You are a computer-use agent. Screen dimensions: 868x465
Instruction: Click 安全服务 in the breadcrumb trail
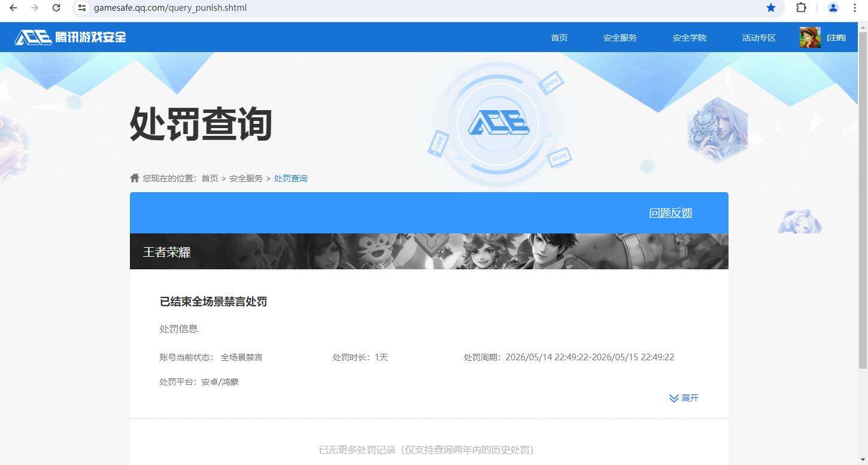coord(246,178)
